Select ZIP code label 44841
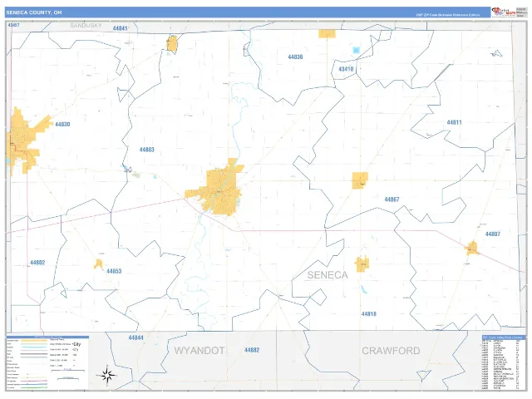This screenshot has height=399, width=532. tap(120, 28)
